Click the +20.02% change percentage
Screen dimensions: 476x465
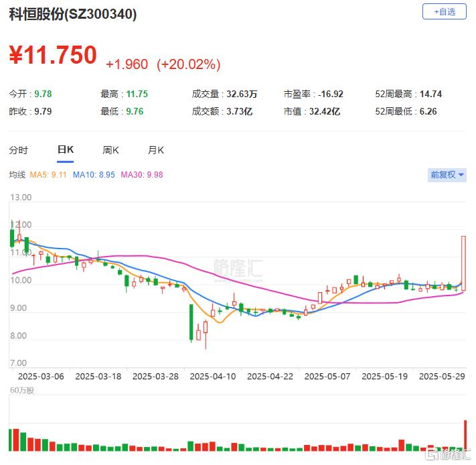(189, 64)
